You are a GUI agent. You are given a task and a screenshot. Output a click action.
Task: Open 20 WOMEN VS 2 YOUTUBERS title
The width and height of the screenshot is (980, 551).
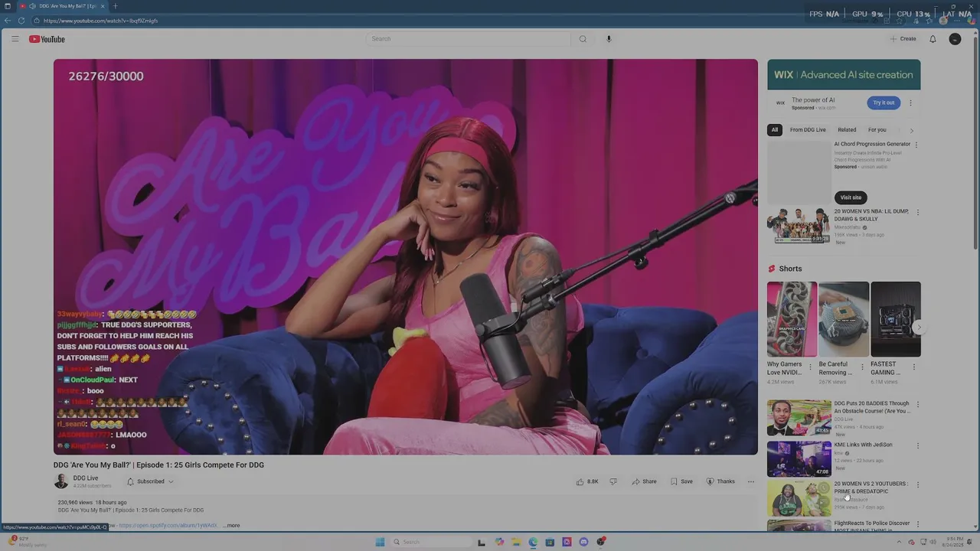(x=871, y=487)
